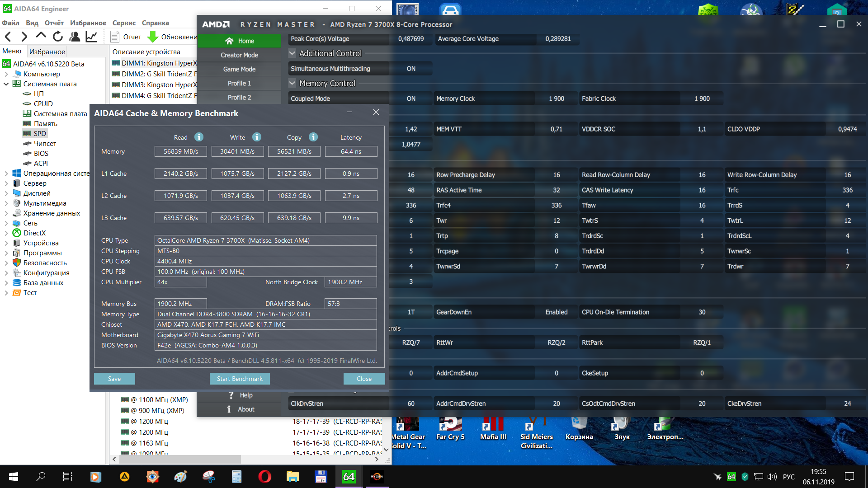Click the AIDA64 back navigation arrow
Viewport: 868px width, 488px height.
(8, 37)
